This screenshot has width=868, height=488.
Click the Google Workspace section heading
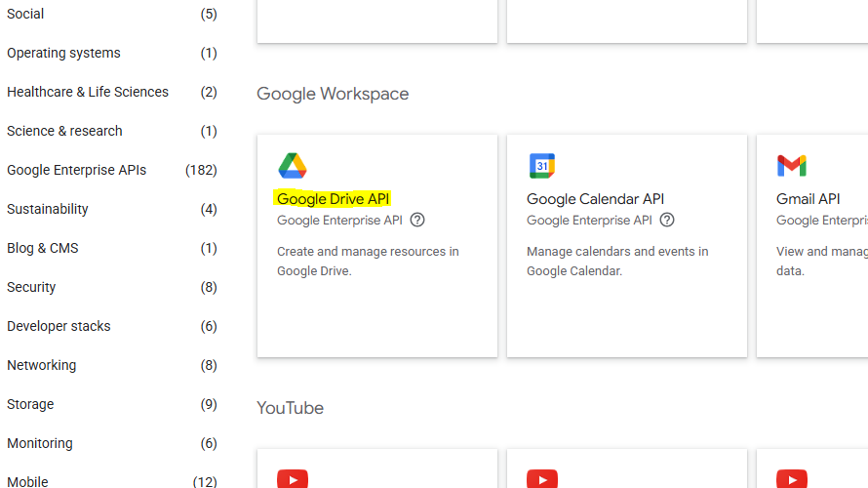click(x=333, y=94)
